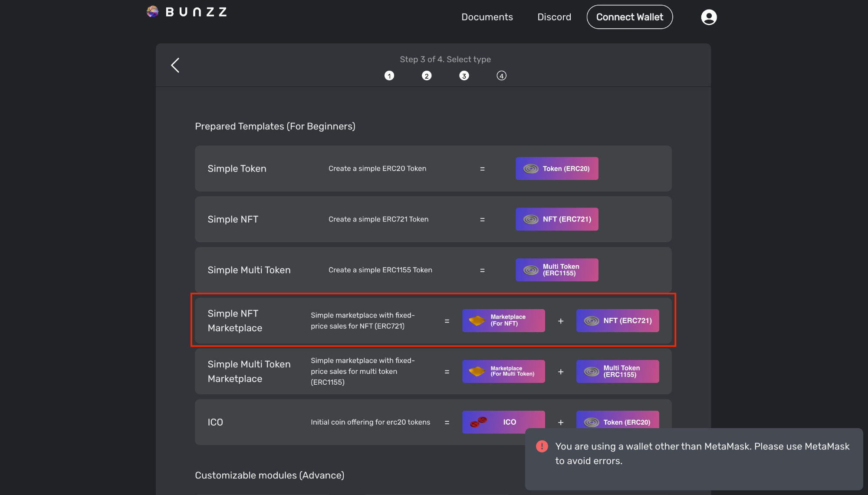The width and height of the screenshot is (868, 495).
Task: Choose the Simple NFT Marketplace template
Action: pos(433,321)
